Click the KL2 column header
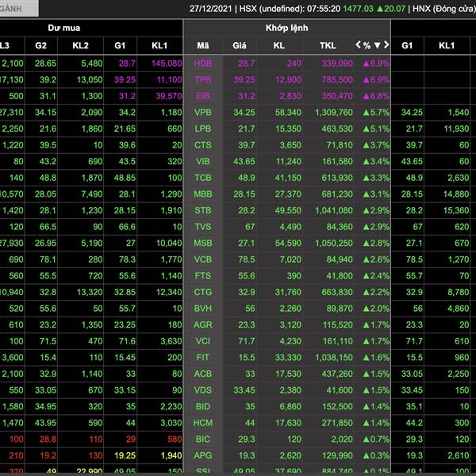 [x=80, y=45]
